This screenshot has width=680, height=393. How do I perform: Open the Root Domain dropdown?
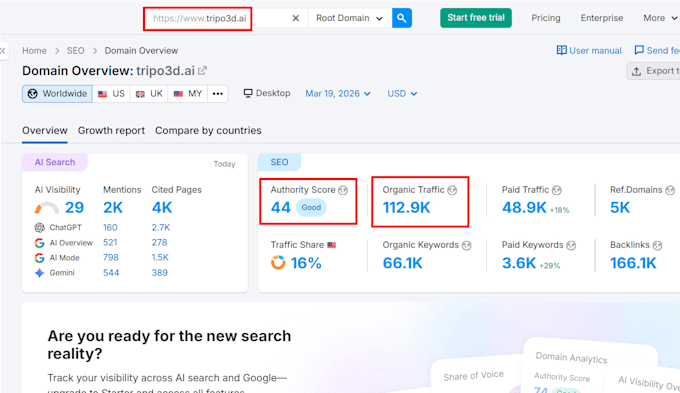tap(350, 18)
